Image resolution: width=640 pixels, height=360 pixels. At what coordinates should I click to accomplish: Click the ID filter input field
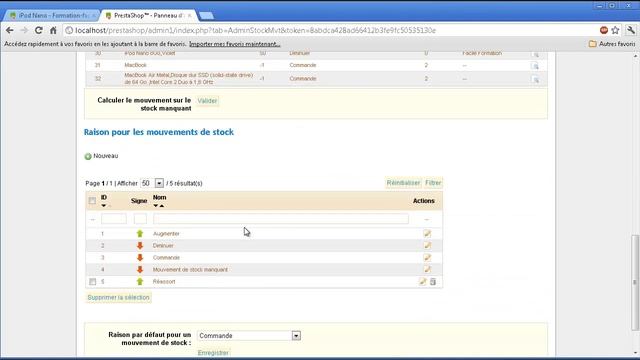114,219
